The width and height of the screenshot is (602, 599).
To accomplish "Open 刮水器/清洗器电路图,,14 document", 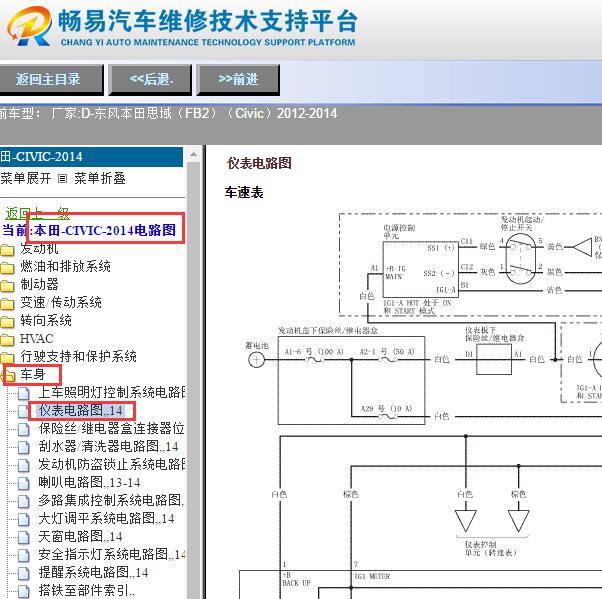I will tap(108, 446).
